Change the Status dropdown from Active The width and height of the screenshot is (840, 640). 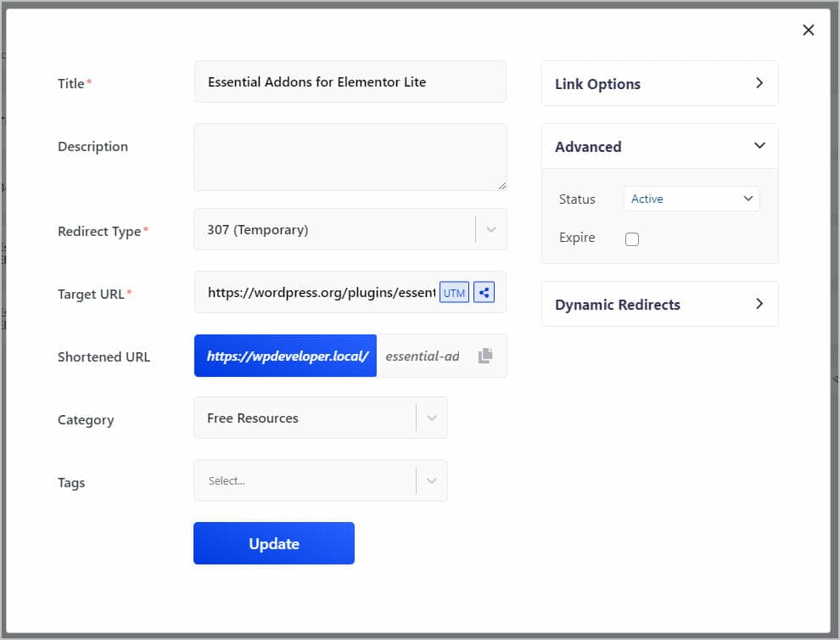[692, 199]
